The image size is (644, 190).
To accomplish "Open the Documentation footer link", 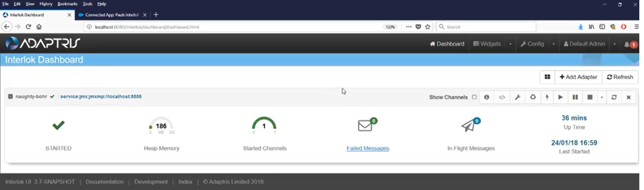I will pyautogui.click(x=105, y=182).
